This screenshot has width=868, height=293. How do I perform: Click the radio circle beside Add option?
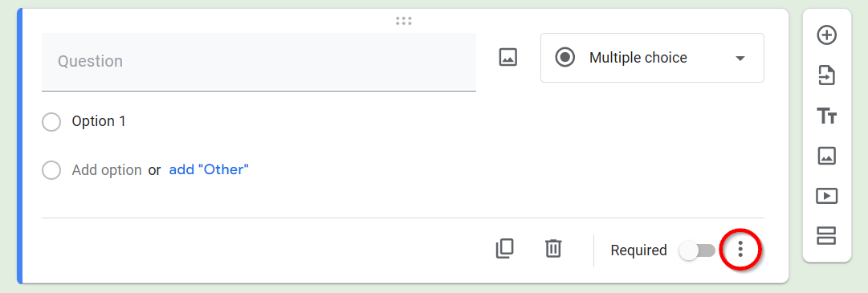(x=51, y=170)
